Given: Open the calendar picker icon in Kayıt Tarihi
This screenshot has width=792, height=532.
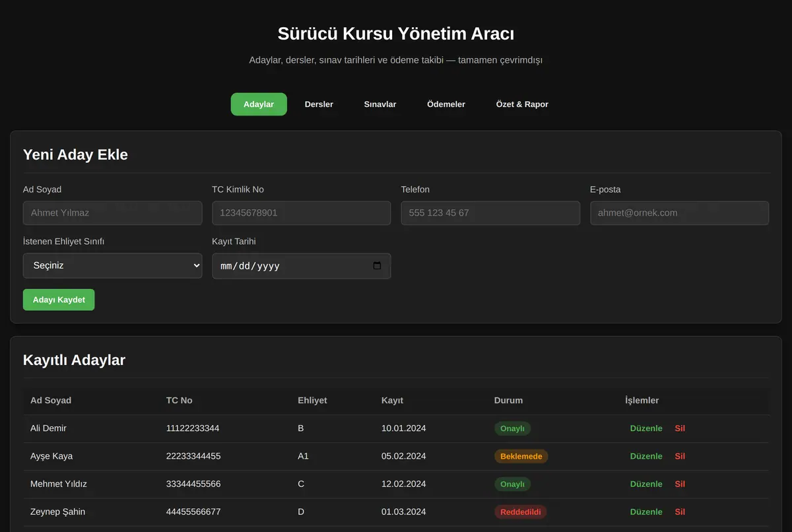Looking at the screenshot, I should (x=377, y=266).
